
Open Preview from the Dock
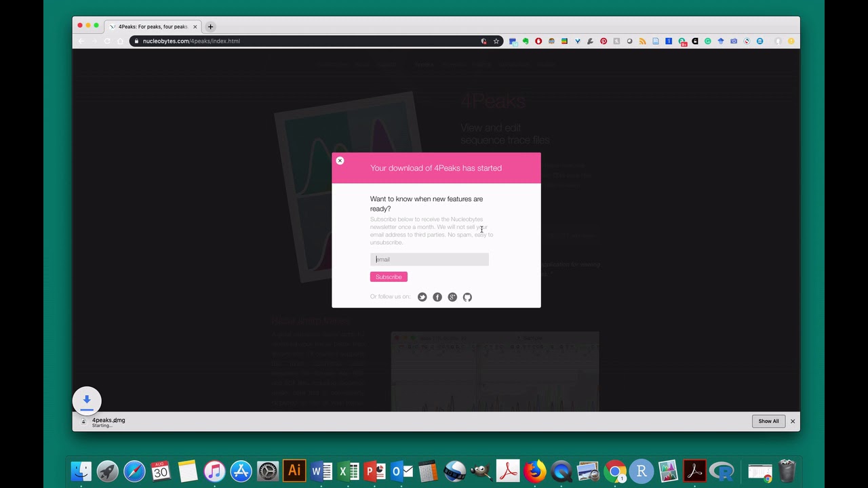point(588,471)
